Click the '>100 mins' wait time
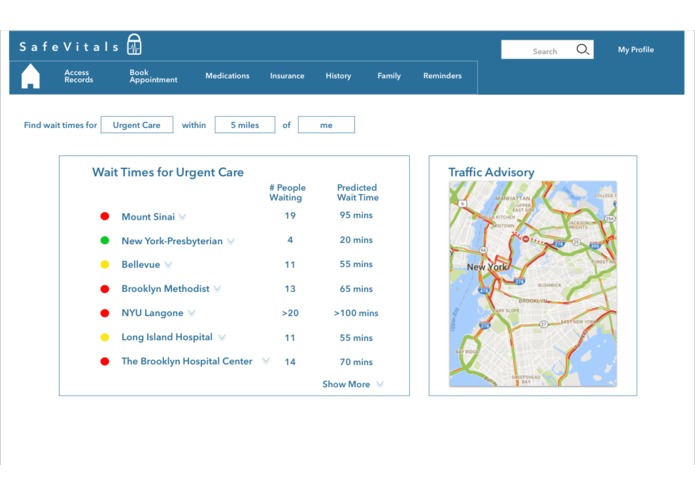This screenshot has width=695, height=494. point(356,313)
